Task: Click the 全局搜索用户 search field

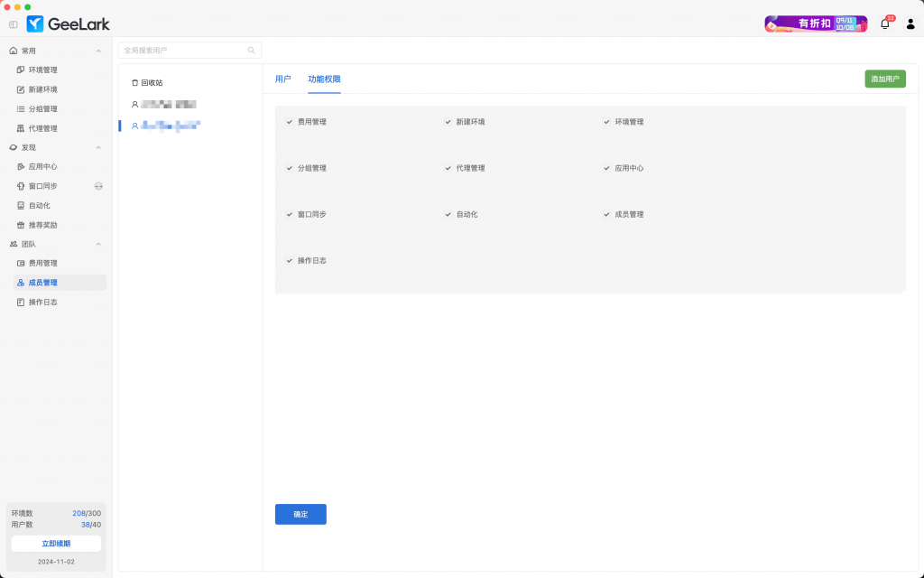Action: [183, 51]
